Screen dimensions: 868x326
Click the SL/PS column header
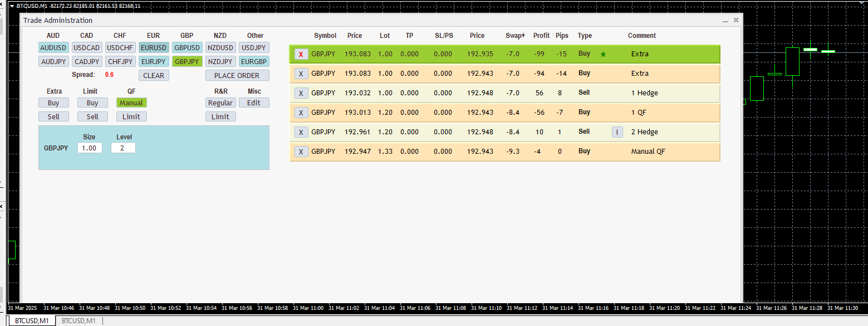tap(444, 36)
